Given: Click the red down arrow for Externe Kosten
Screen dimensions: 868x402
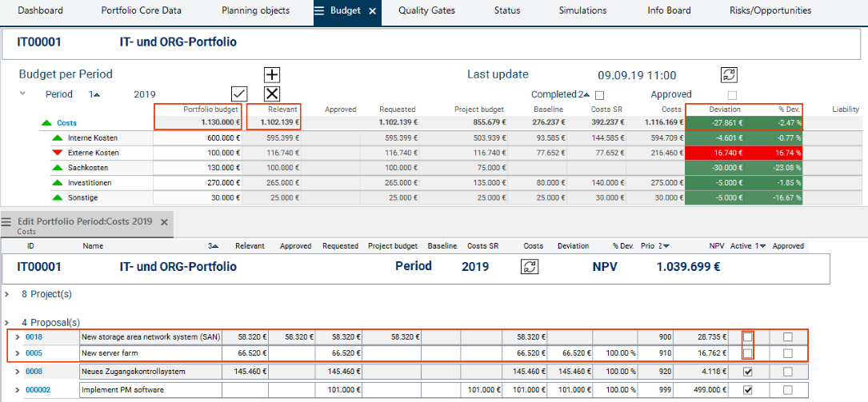Looking at the screenshot, I should pos(56,152).
